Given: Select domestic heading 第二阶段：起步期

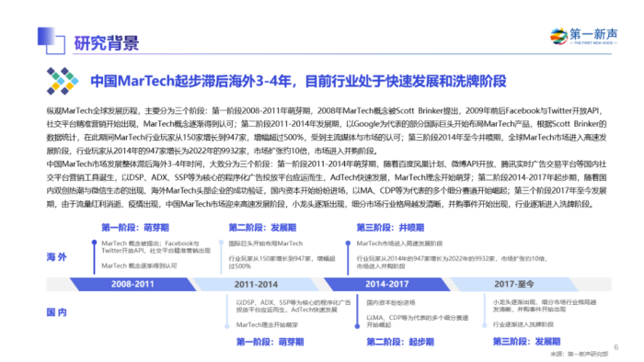Looking at the screenshot, I should click(x=400, y=342).
